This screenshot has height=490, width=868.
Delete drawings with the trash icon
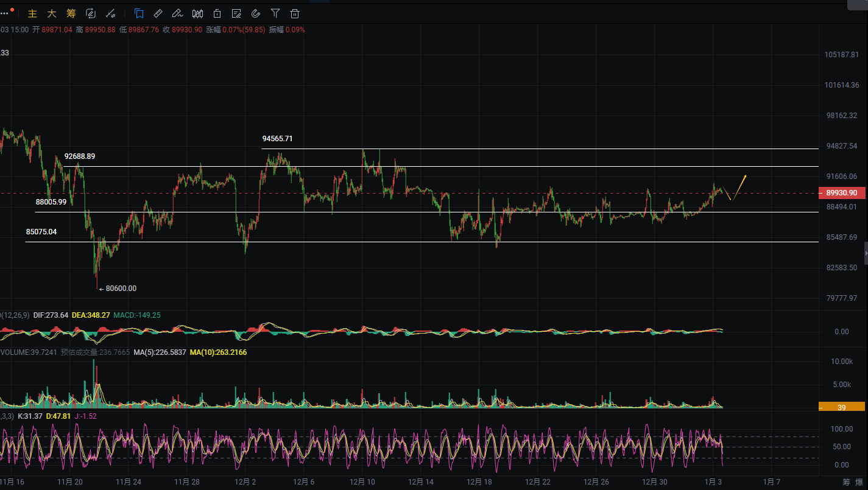coord(295,13)
